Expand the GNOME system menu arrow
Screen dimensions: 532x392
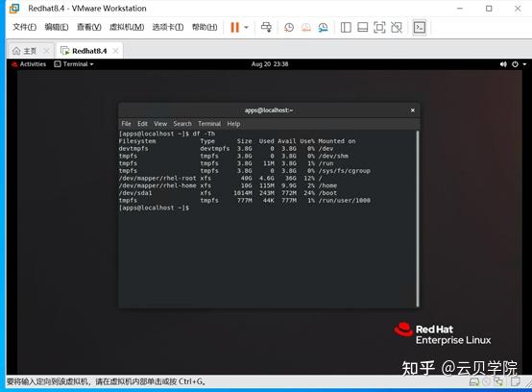524,64
